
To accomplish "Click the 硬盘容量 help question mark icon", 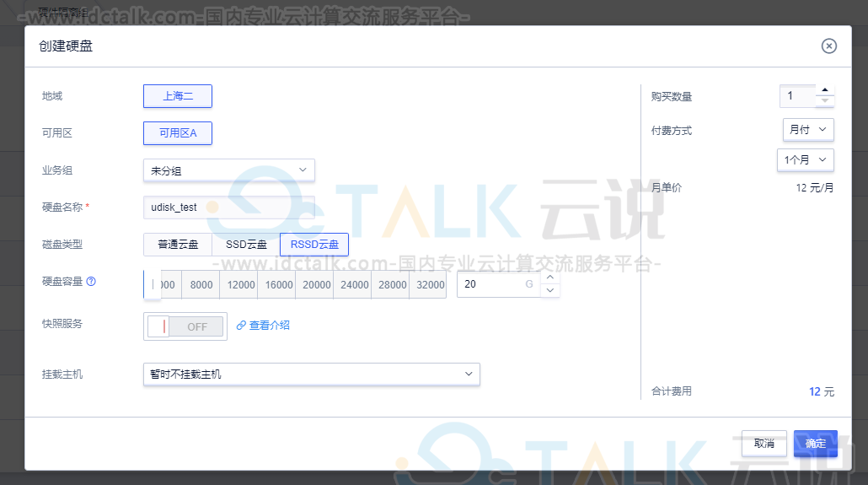I will tap(91, 281).
